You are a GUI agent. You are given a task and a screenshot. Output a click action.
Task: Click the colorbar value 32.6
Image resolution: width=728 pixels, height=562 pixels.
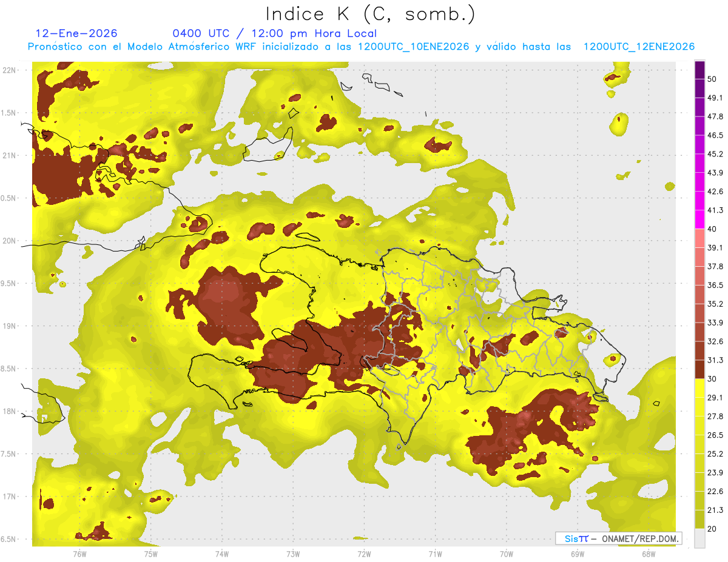[x=715, y=341]
